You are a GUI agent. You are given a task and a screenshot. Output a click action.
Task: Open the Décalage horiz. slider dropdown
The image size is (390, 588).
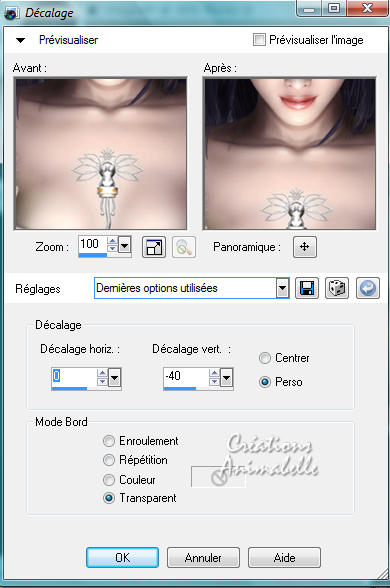[x=114, y=377]
